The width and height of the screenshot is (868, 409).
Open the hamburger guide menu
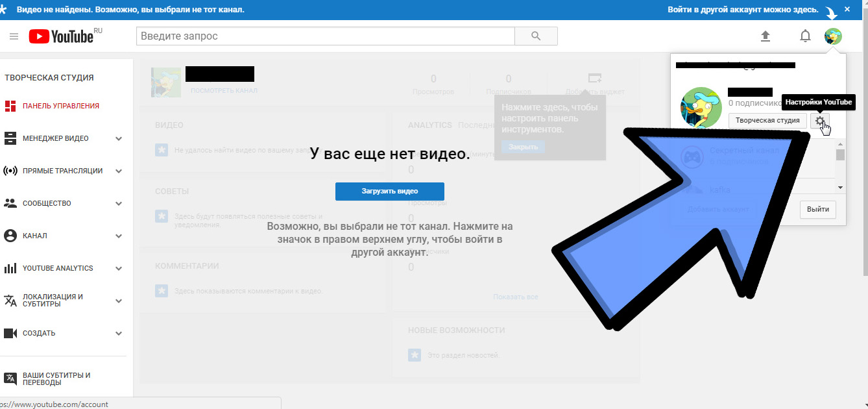coord(14,36)
